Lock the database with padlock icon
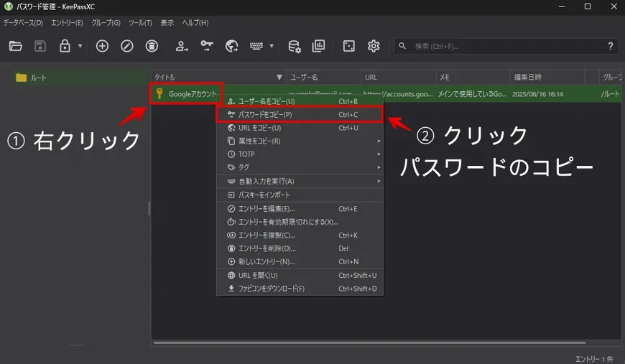This screenshot has width=625, height=364. click(x=65, y=46)
